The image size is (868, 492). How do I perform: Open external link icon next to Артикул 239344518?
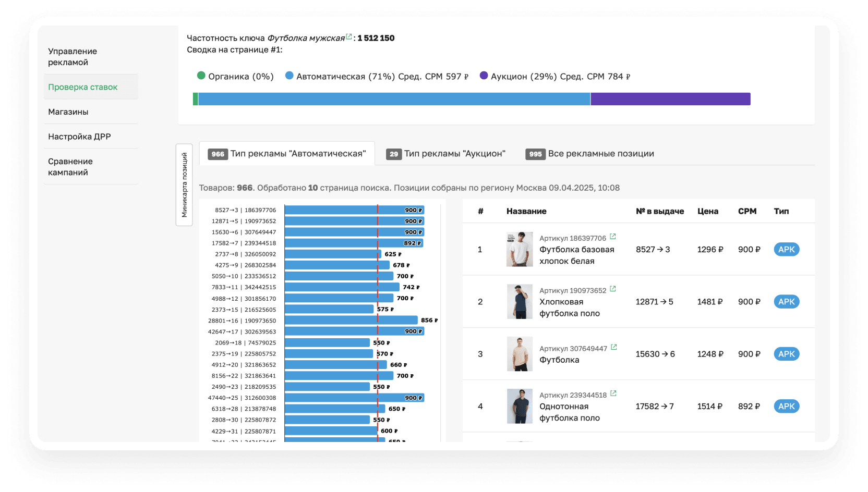click(613, 393)
